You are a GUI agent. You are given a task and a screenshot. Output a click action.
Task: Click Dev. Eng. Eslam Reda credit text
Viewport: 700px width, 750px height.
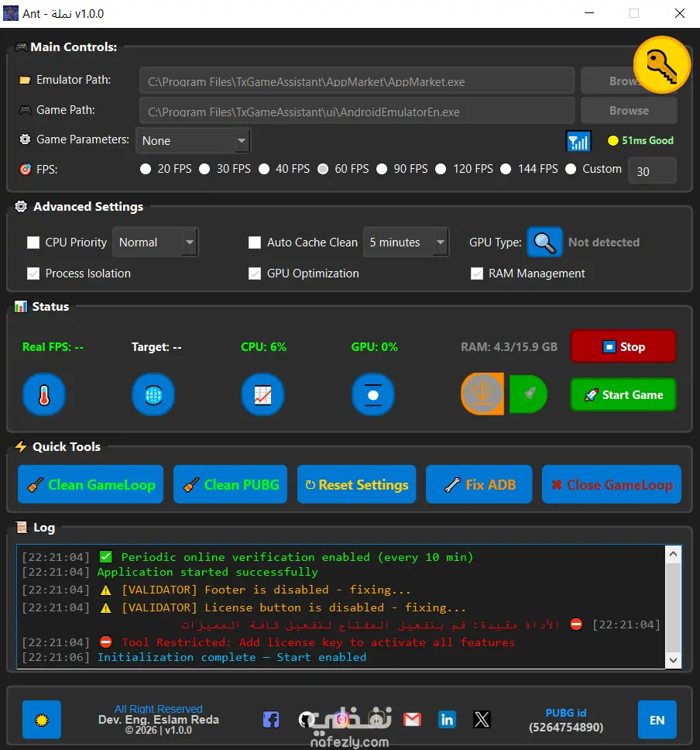[158, 719]
